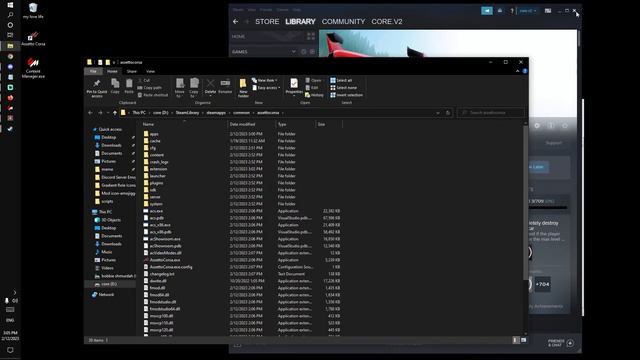Viewport: 640px width, 360px height.
Task: Select core (D:) drive in navigation pane
Action: [109, 284]
